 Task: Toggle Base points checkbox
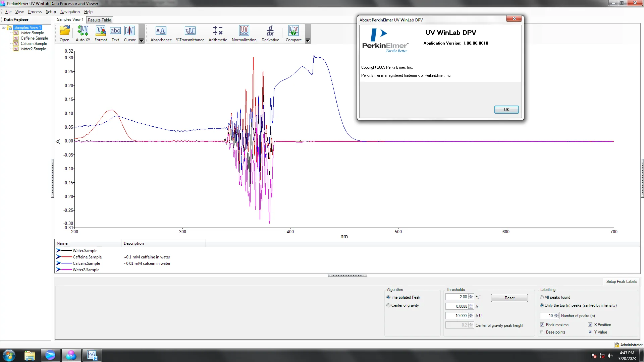[542, 332]
